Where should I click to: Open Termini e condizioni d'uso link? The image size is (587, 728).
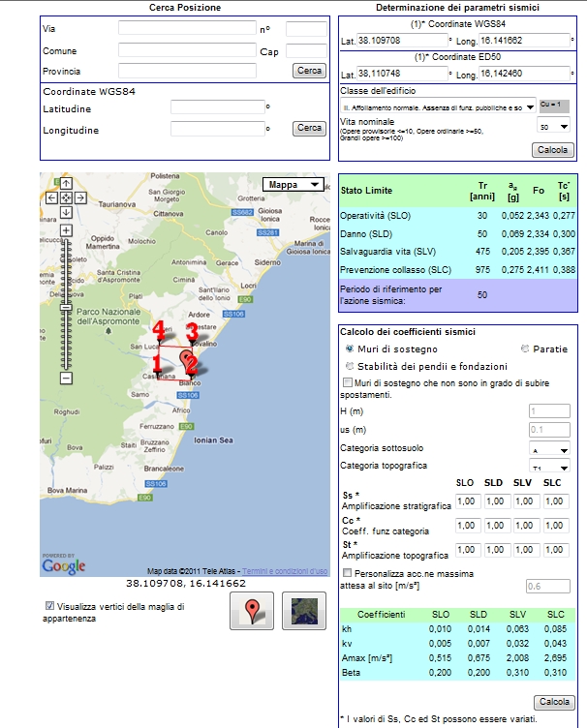[x=285, y=571]
